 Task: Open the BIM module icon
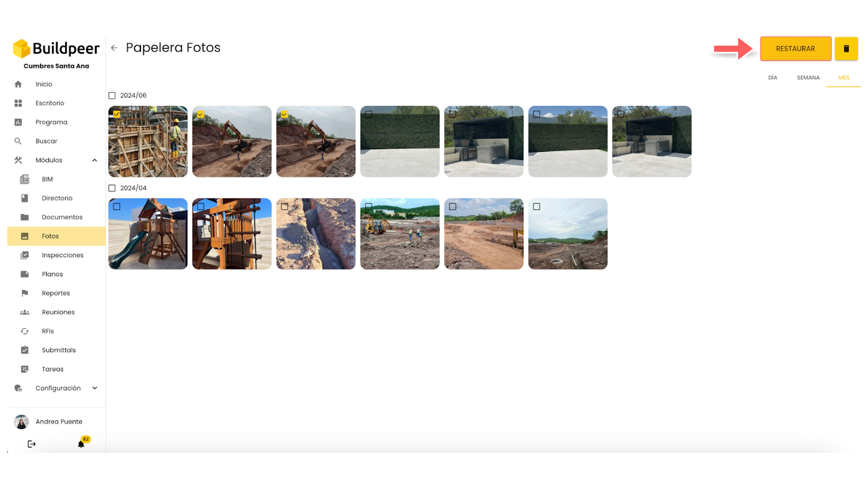point(24,179)
